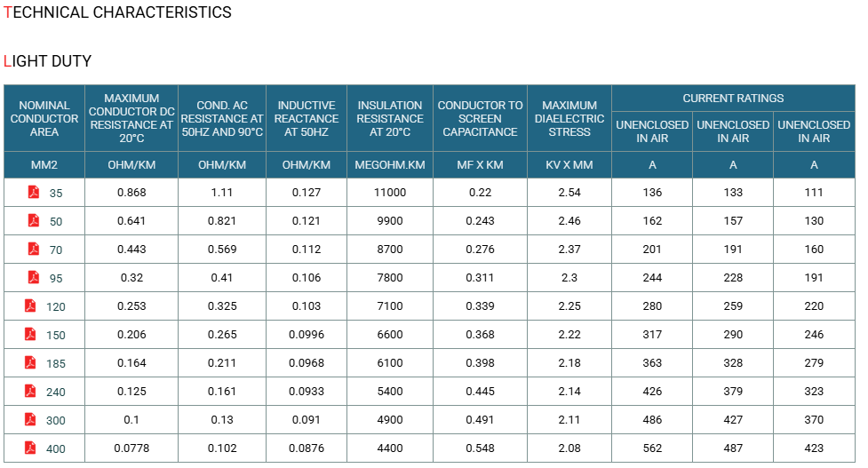Click the 400 conductor area link
Viewport: 868px width, 468px height.
pyautogui.click(x=55, y=448)
